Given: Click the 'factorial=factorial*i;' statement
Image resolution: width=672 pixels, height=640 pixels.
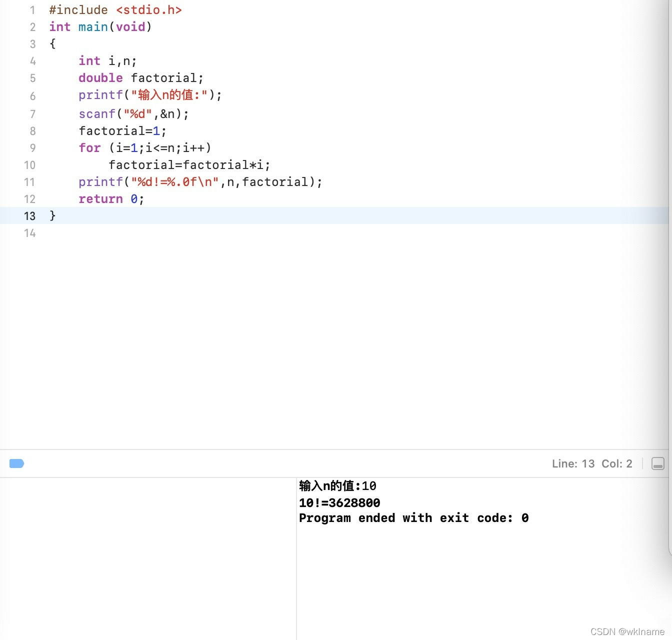Looking at the screenshot, I should click(x=189, y=165).
